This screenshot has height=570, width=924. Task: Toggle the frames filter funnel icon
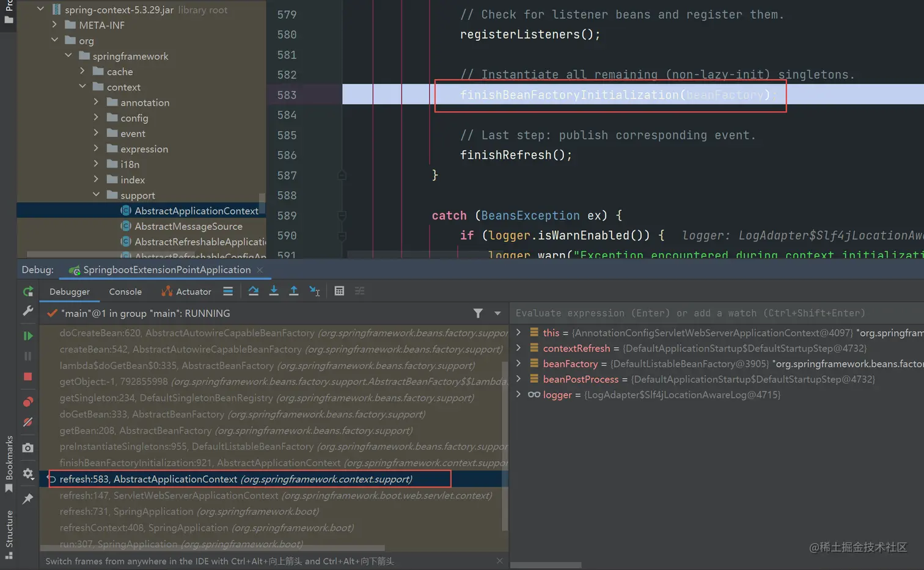[x=478, y=313]
